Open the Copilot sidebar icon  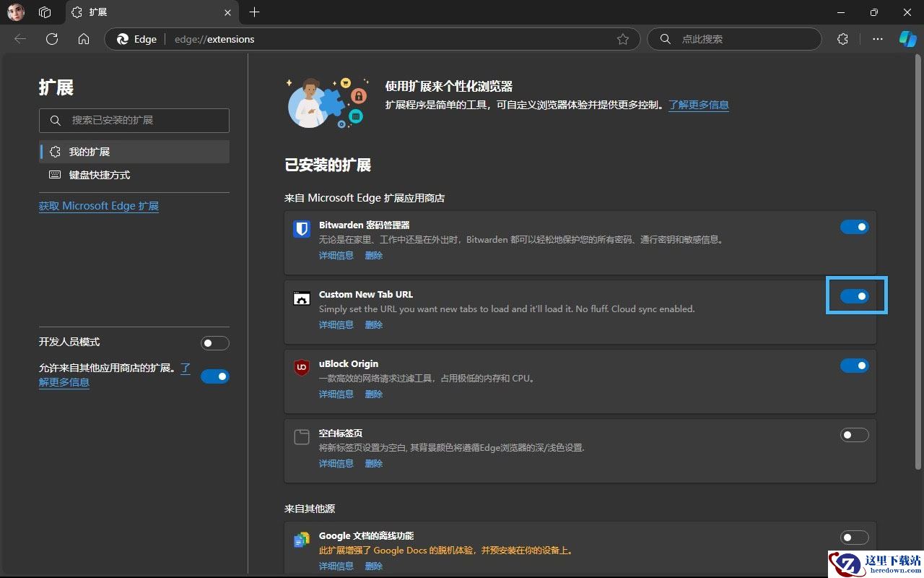pyautogui.click(x=907, y=39)
